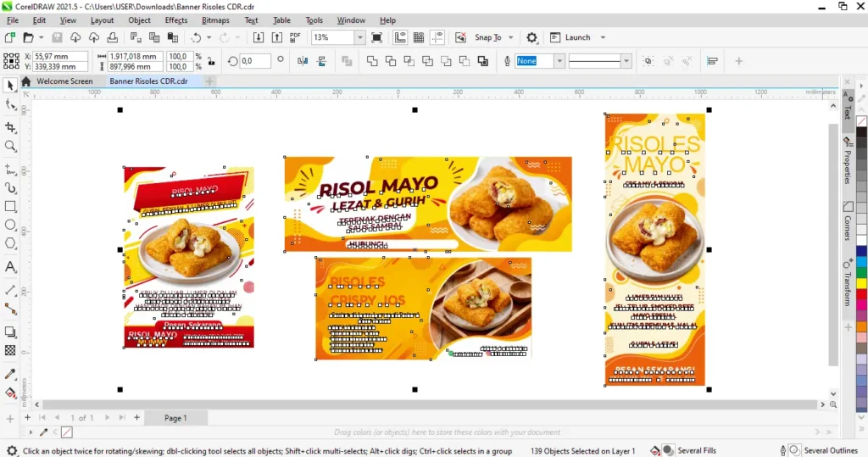Click the Launch button
The image size is (868, 457).
(x=570, y=37)
